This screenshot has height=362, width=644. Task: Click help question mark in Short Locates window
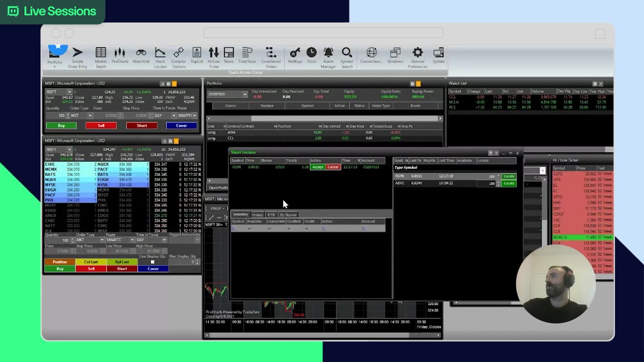491,153
